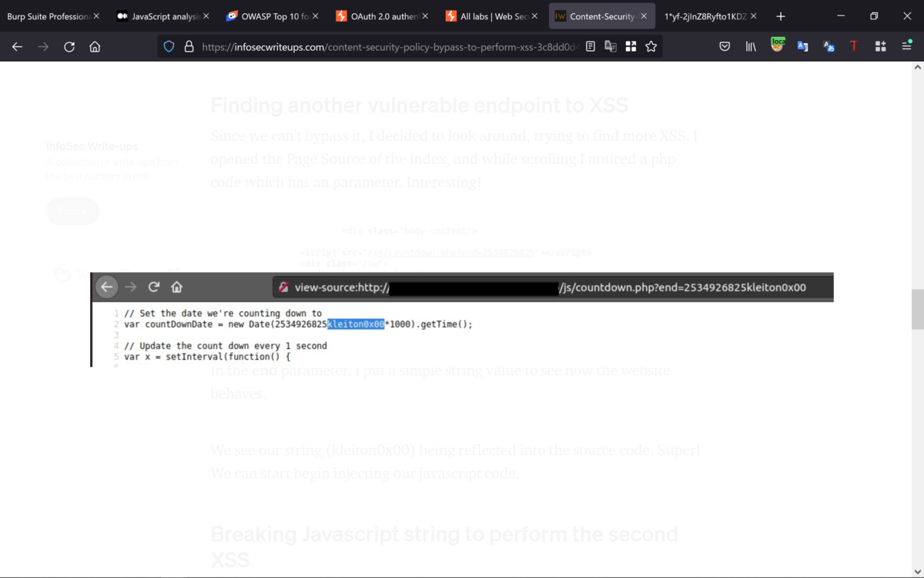Close the JavaScript analysis tab
The height and width of the screenshot is (578, 924).
coord(206,16)
